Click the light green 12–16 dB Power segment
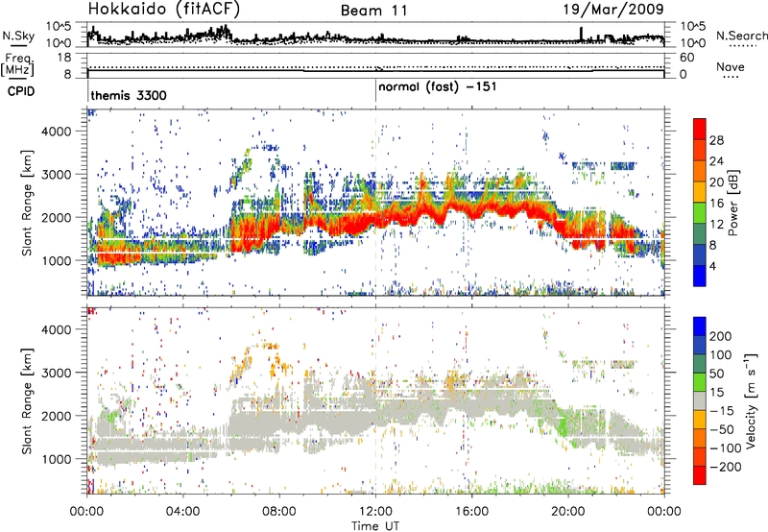Image resolution: width=768 pixels, height=532 pixels. pos(700,213)
